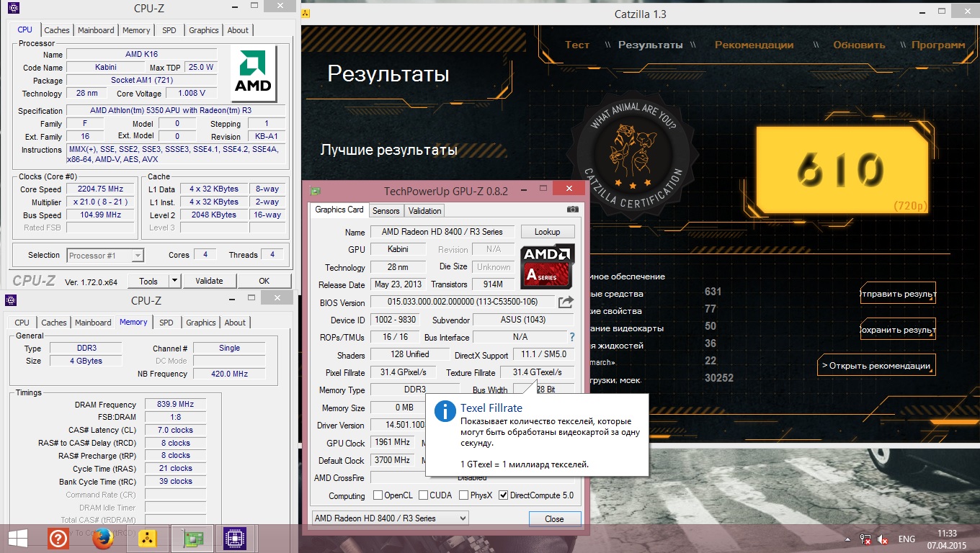Open the Обновить section in Catzilla
The image size is (980, 553).
pos(859,45)
